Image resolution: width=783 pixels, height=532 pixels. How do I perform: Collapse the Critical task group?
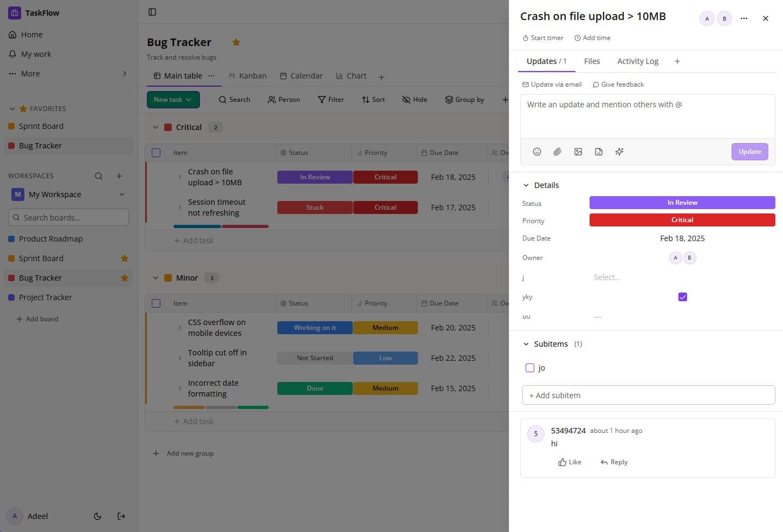coord(156,127)
